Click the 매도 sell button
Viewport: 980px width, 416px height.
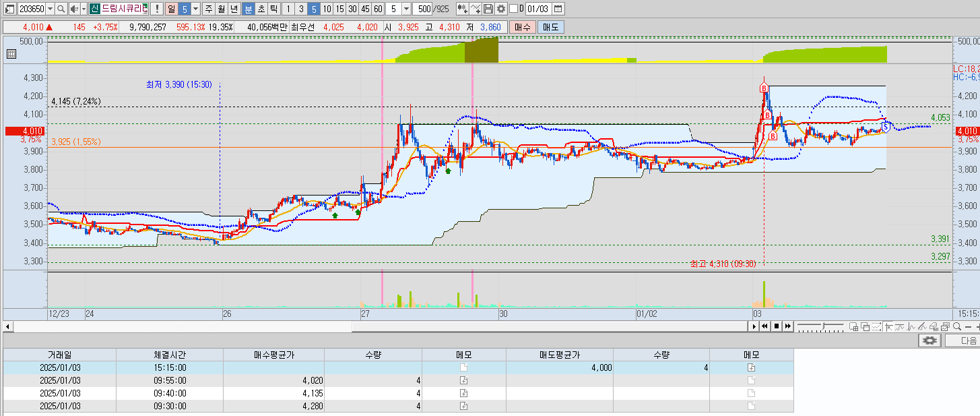(551, 27)
